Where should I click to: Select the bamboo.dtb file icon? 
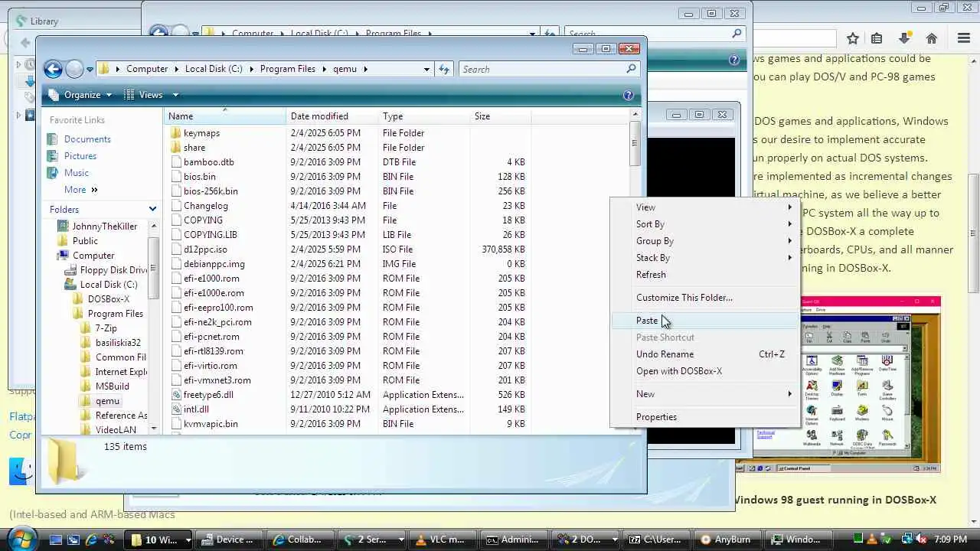(176, 162)
